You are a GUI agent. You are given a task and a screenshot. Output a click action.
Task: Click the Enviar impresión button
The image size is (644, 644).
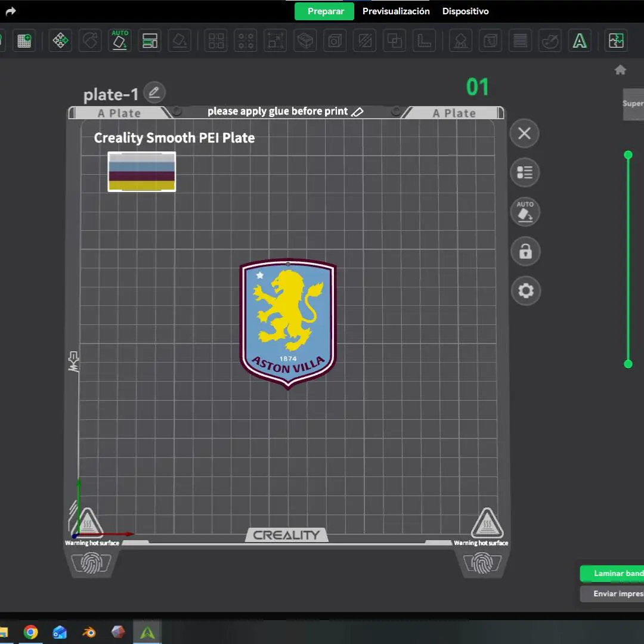(612, 593)
